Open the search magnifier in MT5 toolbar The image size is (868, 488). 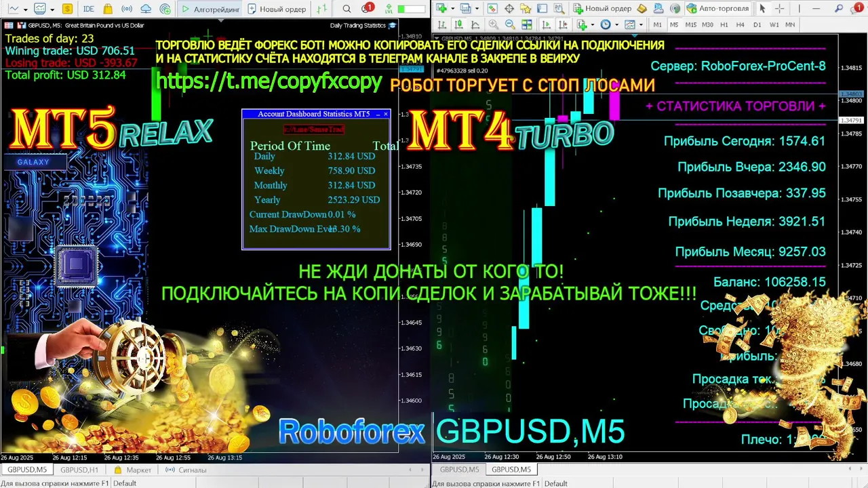click(347, 9)
